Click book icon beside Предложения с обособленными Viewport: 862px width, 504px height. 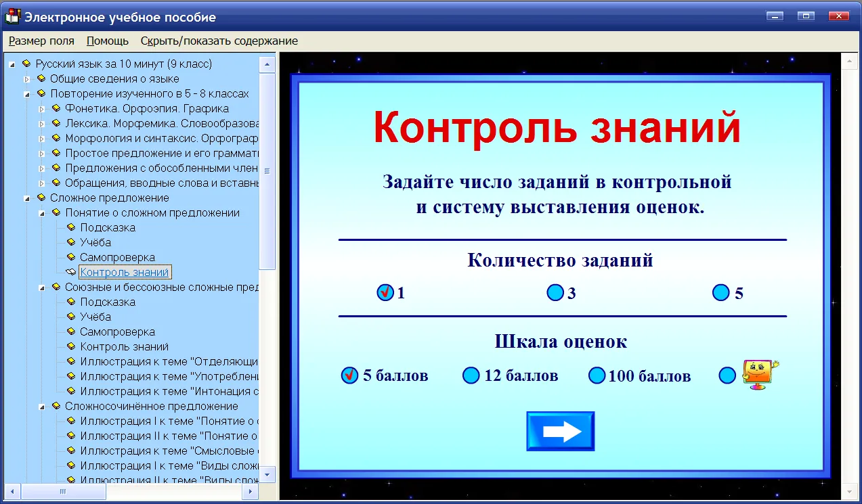[56, 168]
